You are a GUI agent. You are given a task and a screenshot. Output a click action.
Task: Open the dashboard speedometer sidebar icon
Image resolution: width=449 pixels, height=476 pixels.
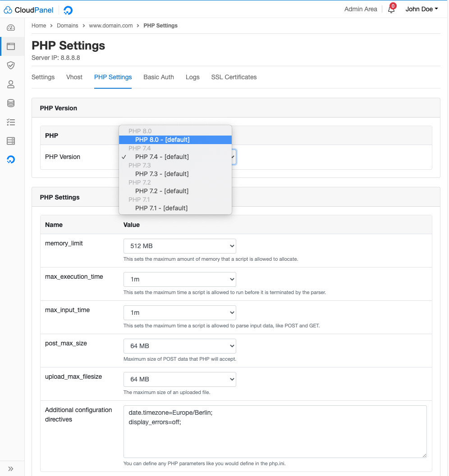point(11,27)
